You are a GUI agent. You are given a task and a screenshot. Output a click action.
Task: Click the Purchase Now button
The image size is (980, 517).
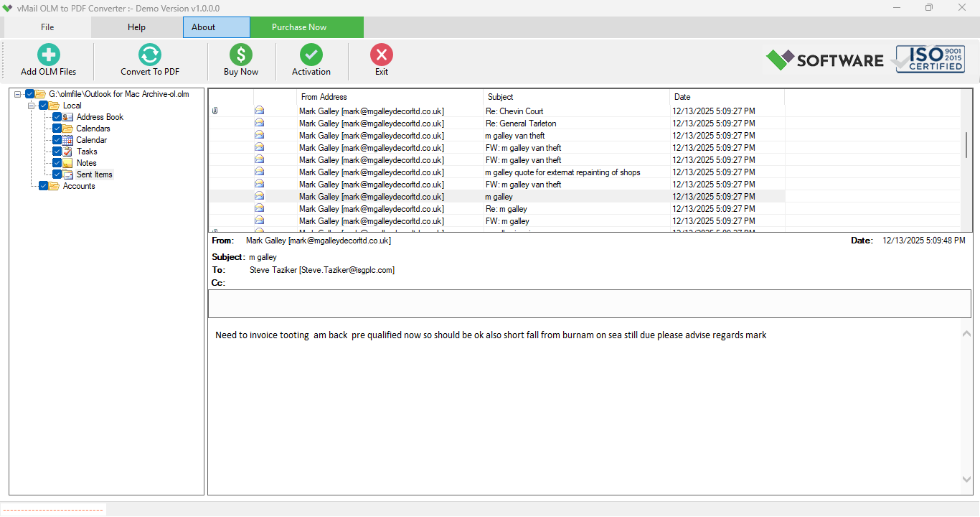pyautogui.click(x=298, y=27)
